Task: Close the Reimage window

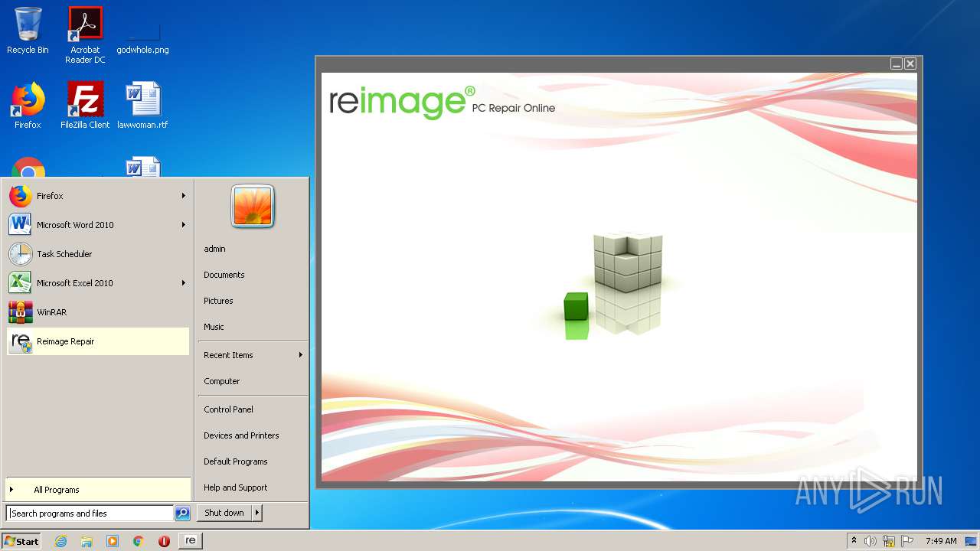Action: coord(910,64)
